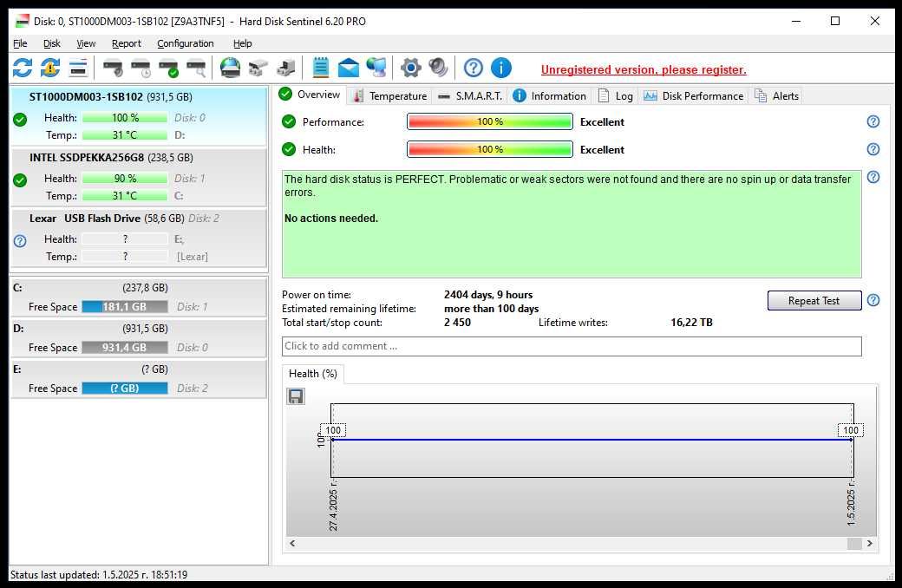
Task: Click the help icon beside status text box
Action: click(873, 177)
